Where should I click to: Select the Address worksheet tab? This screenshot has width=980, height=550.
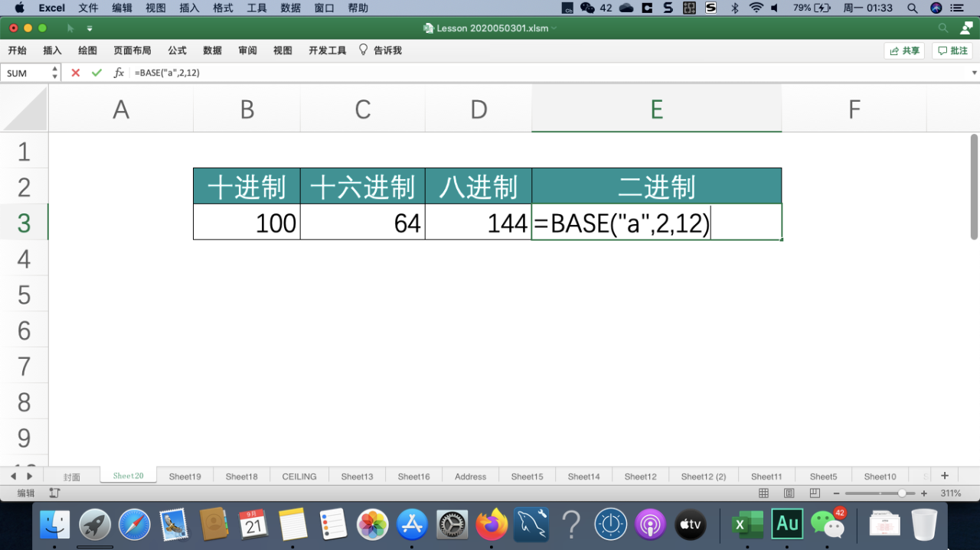pyautogui.click(x=470, y=477)
